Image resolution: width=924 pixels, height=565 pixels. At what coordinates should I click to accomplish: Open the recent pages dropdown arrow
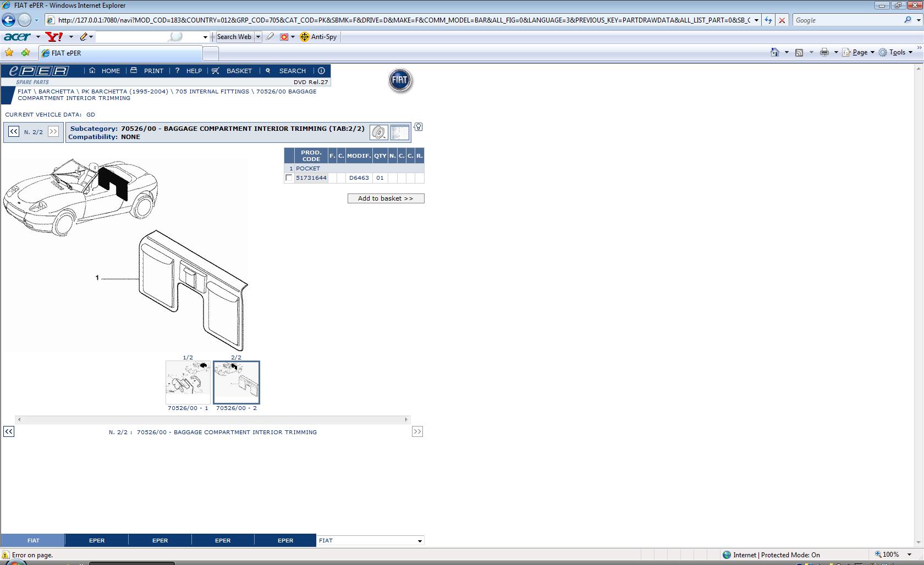pos(36,20)
